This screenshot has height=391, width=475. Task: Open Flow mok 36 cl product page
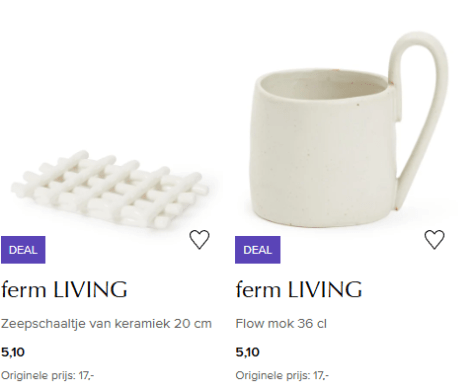[x=281, y=324]
